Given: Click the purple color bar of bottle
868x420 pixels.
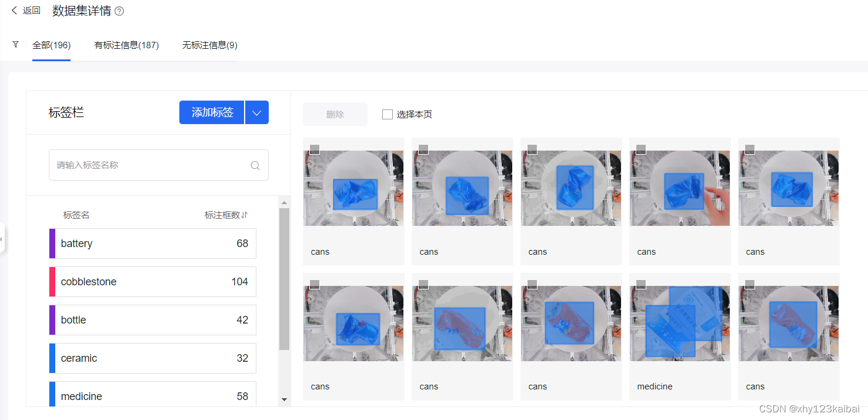Looking at the screenshot, I should 52,320.
